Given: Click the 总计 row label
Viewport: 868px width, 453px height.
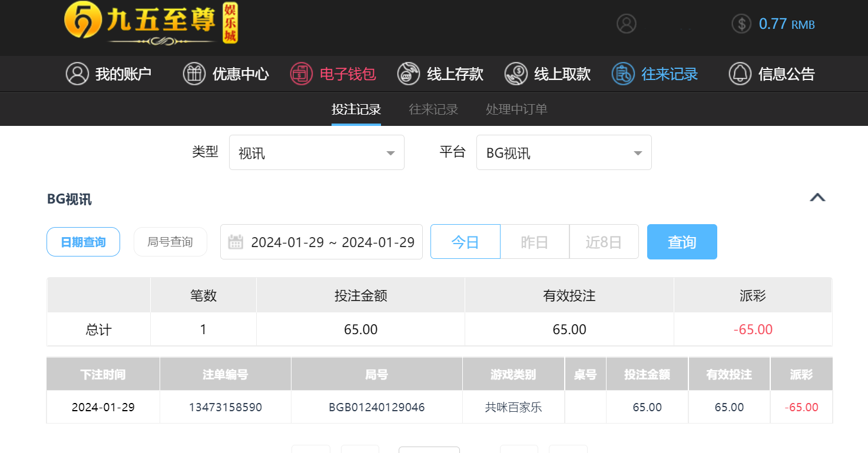Looking at the screenshot, I should [98, 329].
